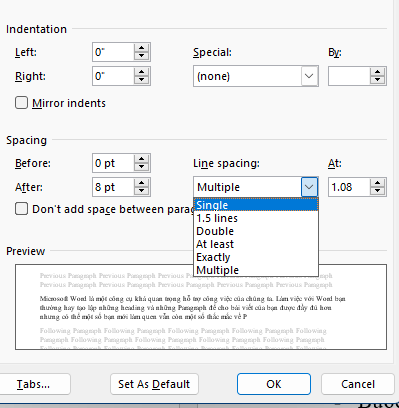Choose Single line spacing option
Image resolution: width=399 pixels, height=408 pixels.
tap(256, 205)
